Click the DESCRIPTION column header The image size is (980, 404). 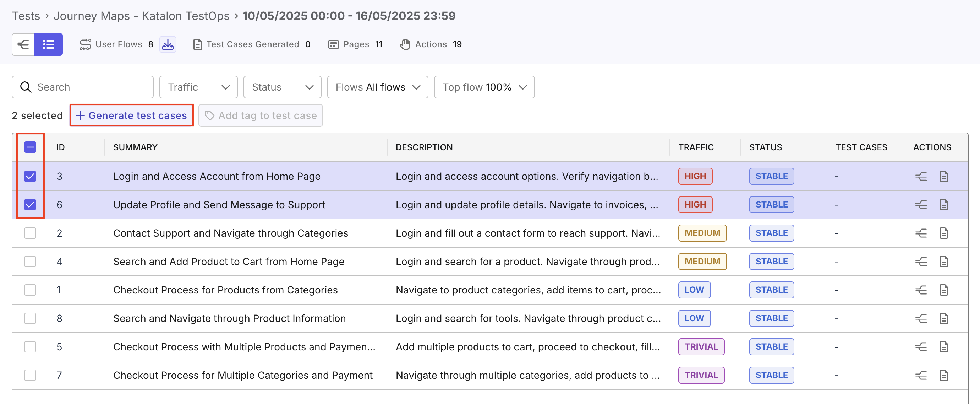(424, 147)
